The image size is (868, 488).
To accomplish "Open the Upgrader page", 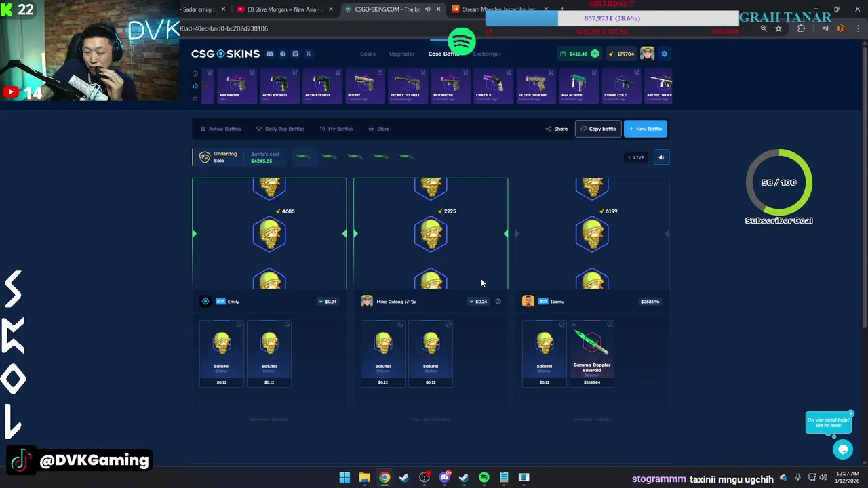I will (x=401, y=54).
